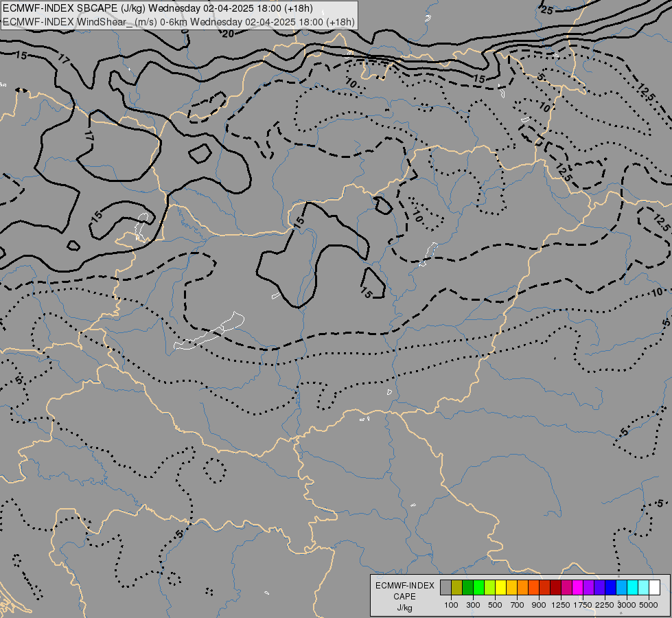672x618 pixels.
Task: Click the J/kg unit label in legend
Action: [404, 608]
